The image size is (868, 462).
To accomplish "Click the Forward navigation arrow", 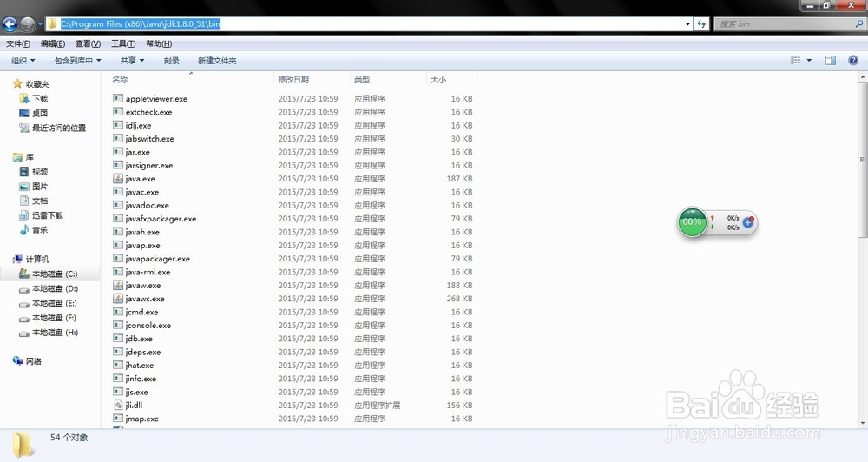I will (27, 23).
